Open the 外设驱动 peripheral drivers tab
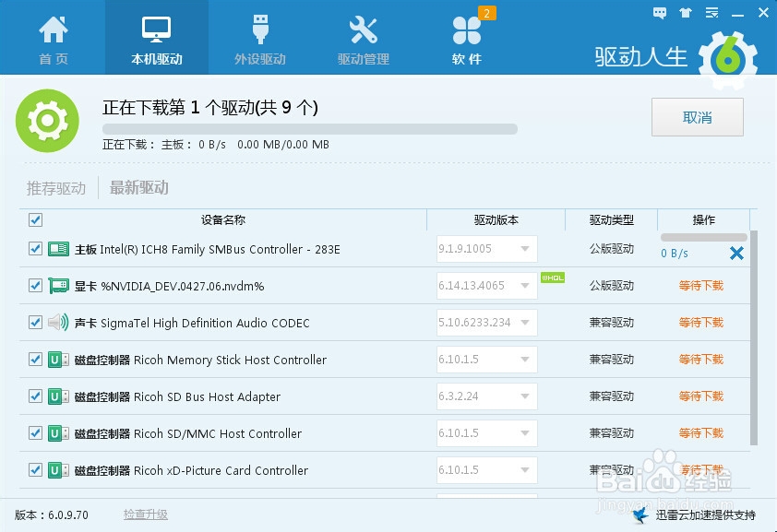Screen dimensions: 777x532 (x=260, y=40)
